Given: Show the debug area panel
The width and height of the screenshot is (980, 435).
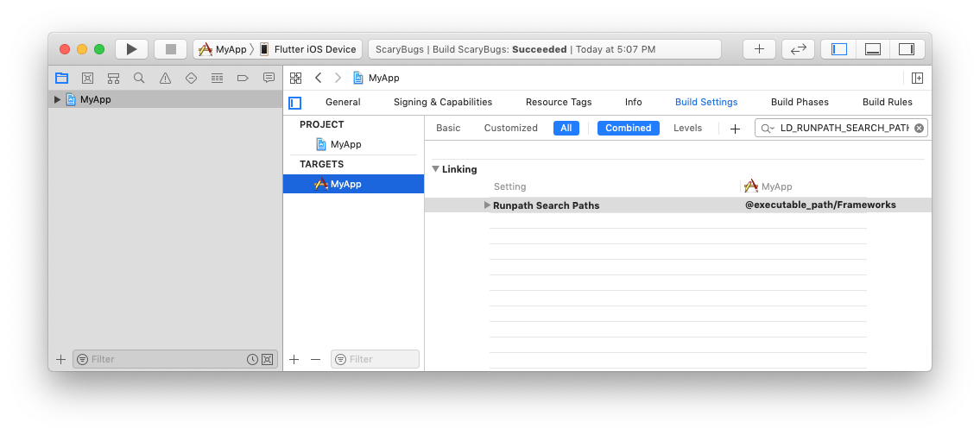Looking at the screenshot, I should click(872, 49).
